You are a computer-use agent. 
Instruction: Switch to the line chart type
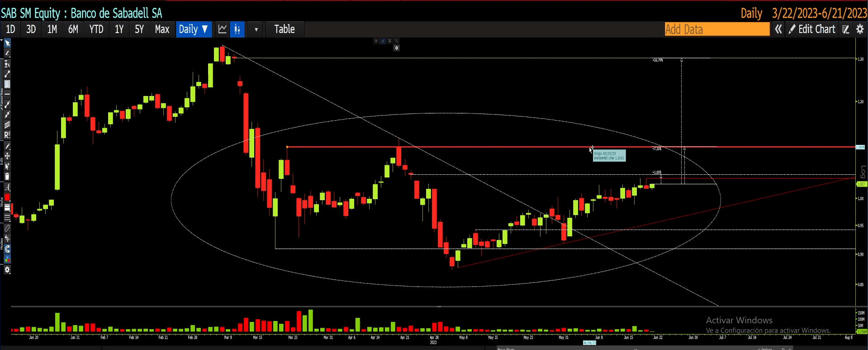pos(223,29)
